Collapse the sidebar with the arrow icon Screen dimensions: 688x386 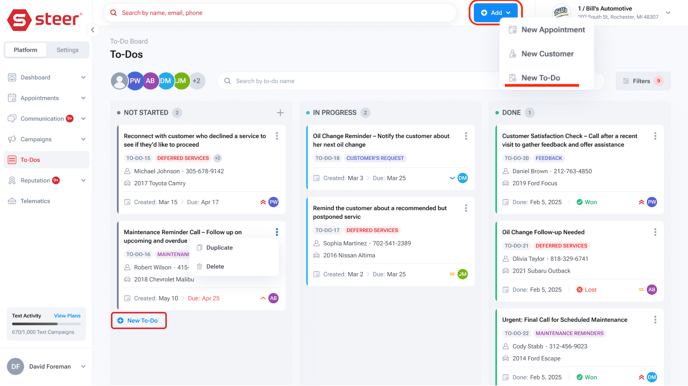(x=92, y=30)
